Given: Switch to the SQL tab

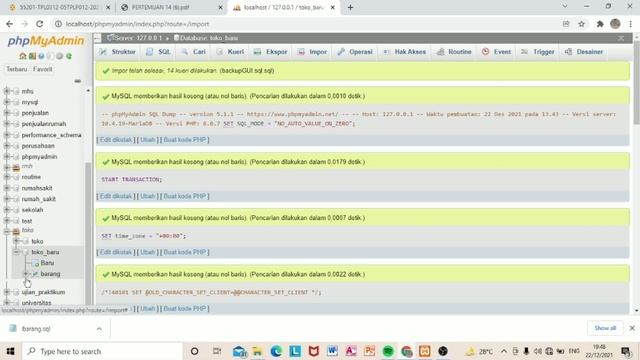Looking at the screenshot, I should click(159, 52).
